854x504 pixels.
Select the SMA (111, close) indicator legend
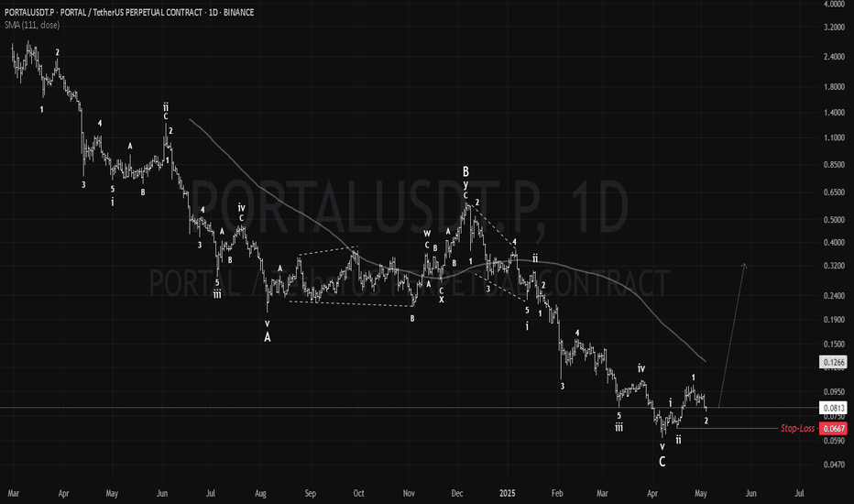click(32, 25)
